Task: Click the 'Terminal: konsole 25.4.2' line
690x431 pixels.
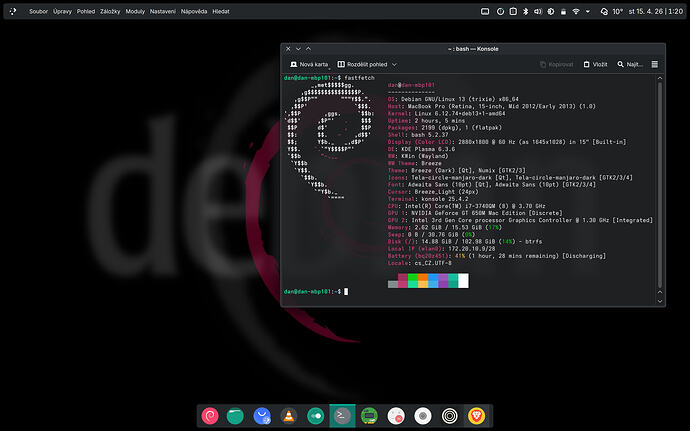Action: pos(428,199)
